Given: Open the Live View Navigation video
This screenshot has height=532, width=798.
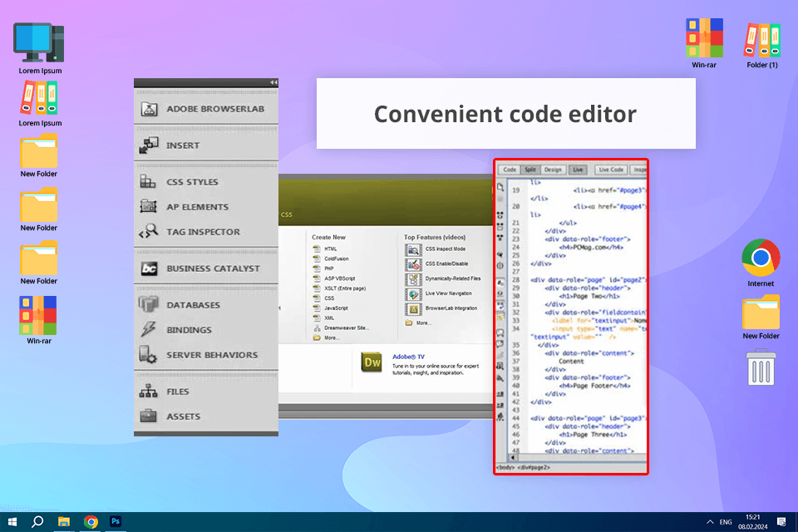Looking at the screenshot, I should pos(439,293).
